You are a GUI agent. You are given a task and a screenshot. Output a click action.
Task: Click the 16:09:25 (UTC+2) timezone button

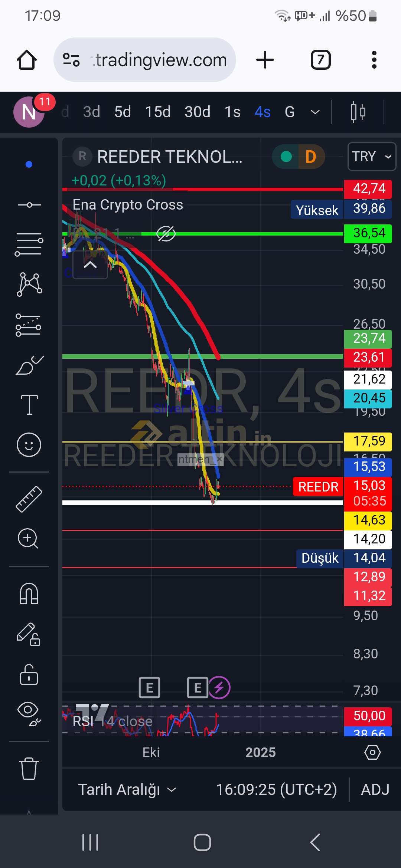click(277, 789)
